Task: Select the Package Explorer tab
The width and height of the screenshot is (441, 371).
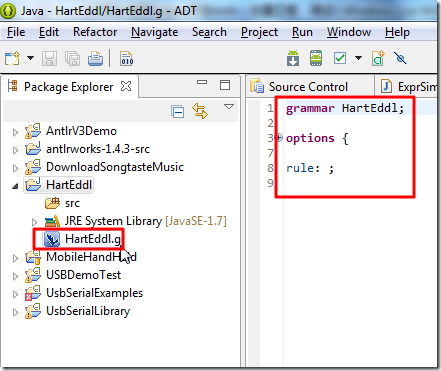Action: point(68,87)
